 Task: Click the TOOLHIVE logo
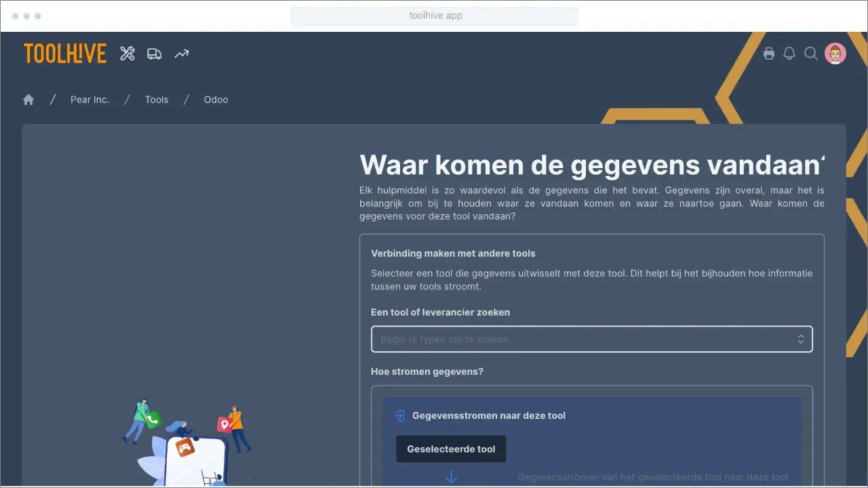(64, 53)
